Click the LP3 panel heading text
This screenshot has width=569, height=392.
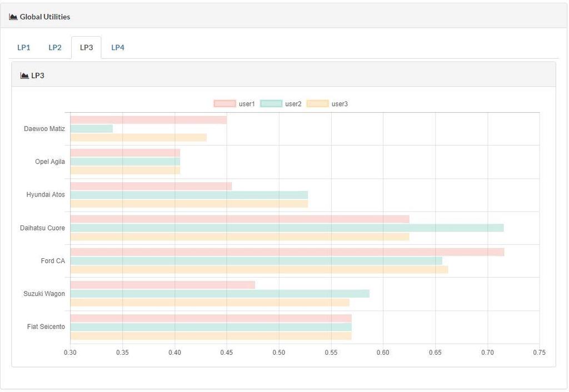[38, 76]
